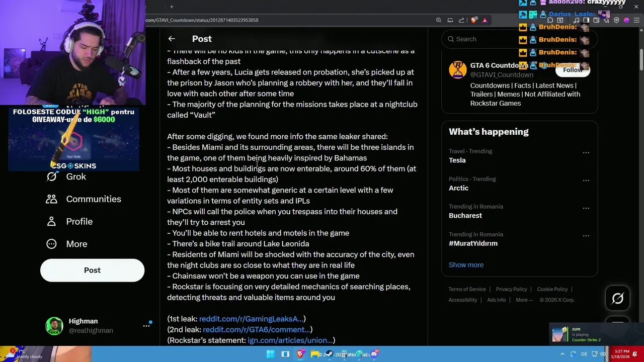The height and width of the screenshot is (362, 644).
Task: Open the Bucharest trending topic
Action: coord(465,216)
